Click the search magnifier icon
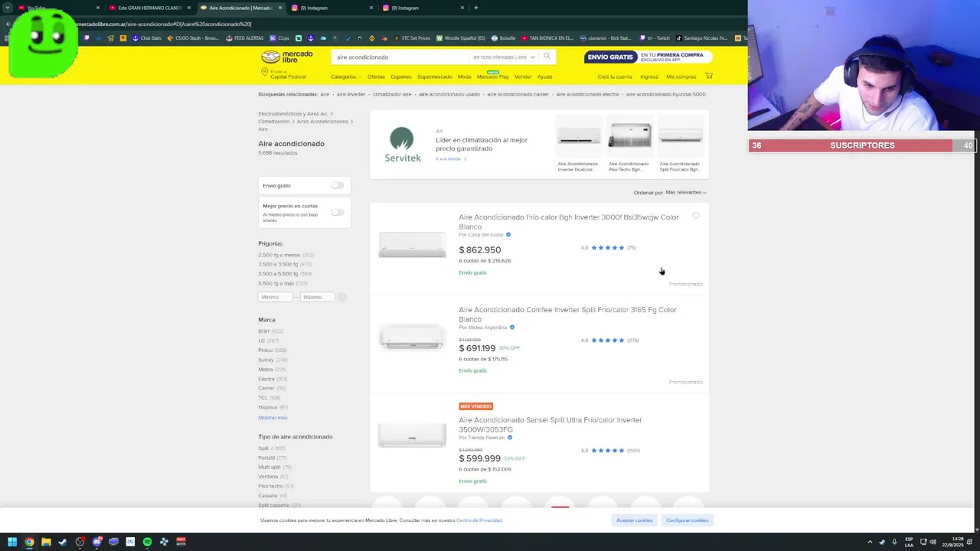This screenshot has height=551, width=980. click(x=547, y=56)
